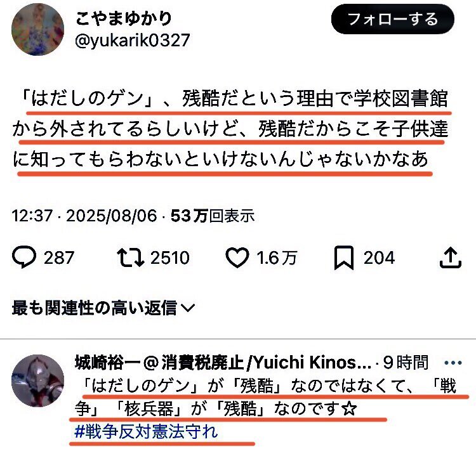This screenshot has height=449, width=476.
Task: Click the 12:37 · 2025/08/06 timestamp
Action: coord(84,216)
